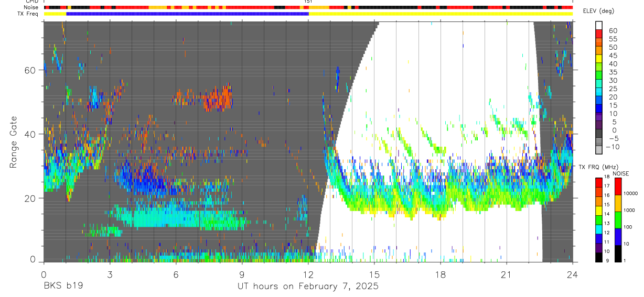Screen dimensions: 644x297
Task: Pick the white top segment of the ELEV color bar
Action: [x=599, y=25]
